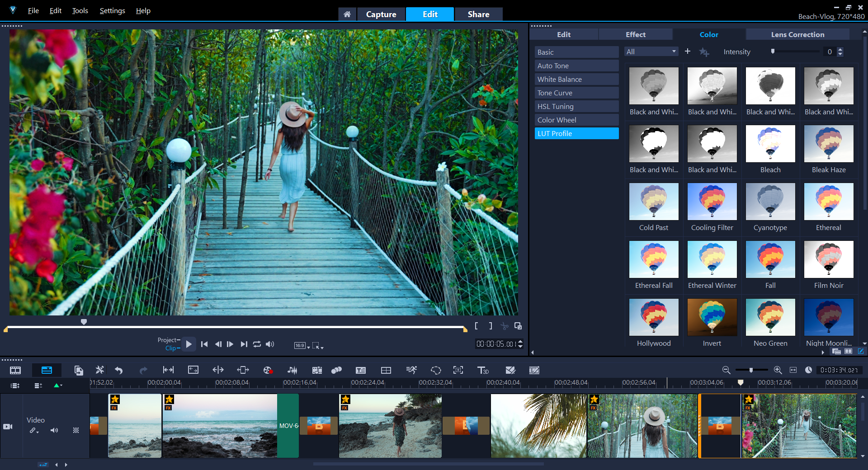This screenshot has height=470, width=868.
Task: Open the Share workspace
Action: pos(478,14)
